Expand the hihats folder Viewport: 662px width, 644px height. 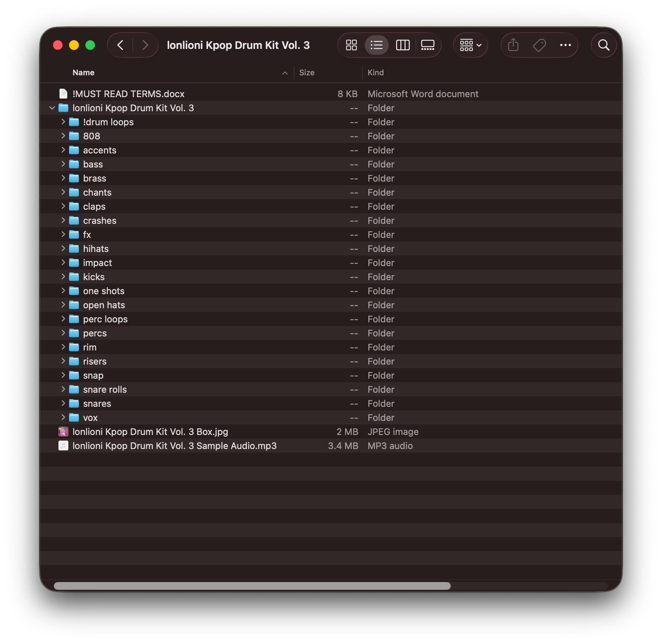(x=63, y=248)
